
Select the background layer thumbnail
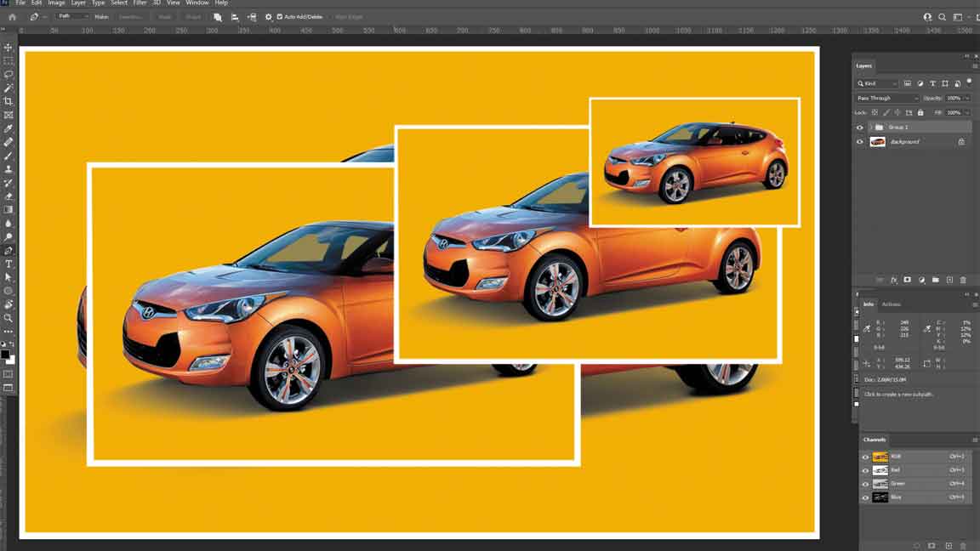(x=878, y=142)
